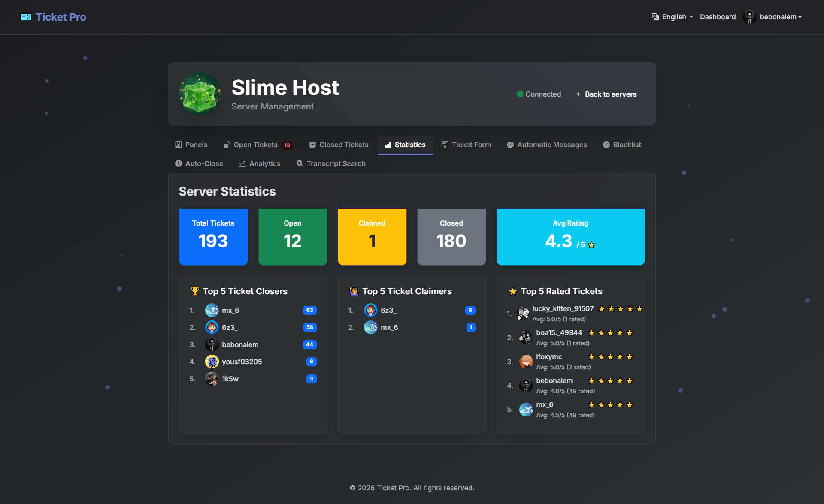
Task: Click the Open Tickets unlock icon
Action: pyautogui.click(x=227, y=145)
